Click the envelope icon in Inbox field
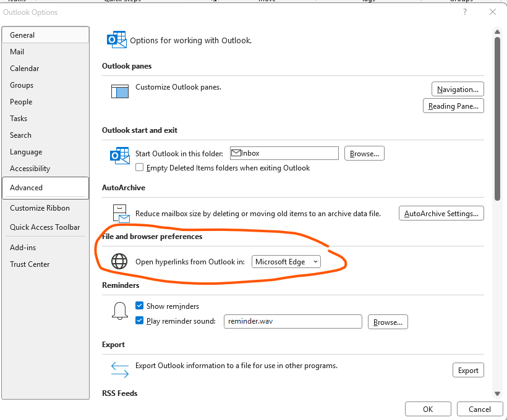 point(236,153)
